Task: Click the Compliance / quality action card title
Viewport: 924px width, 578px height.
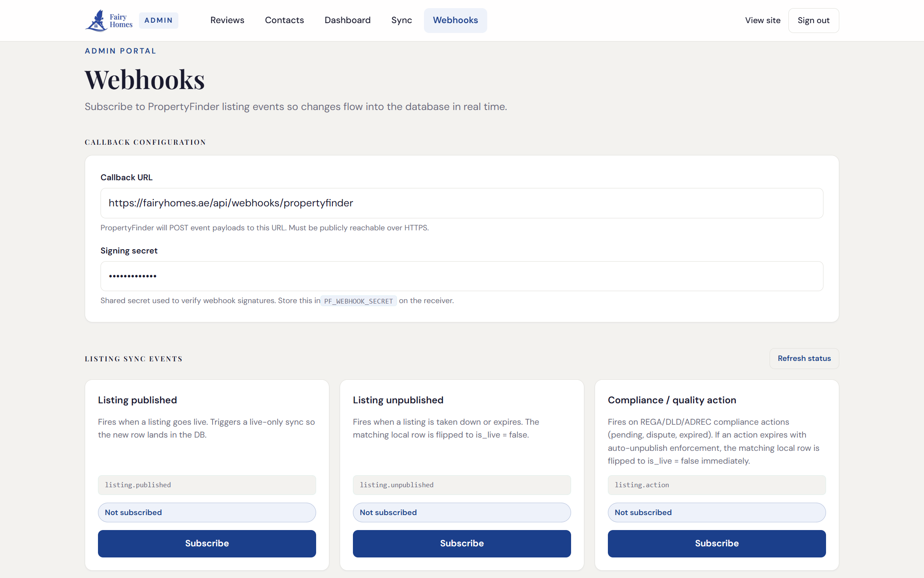Action: tap(672, 400)
